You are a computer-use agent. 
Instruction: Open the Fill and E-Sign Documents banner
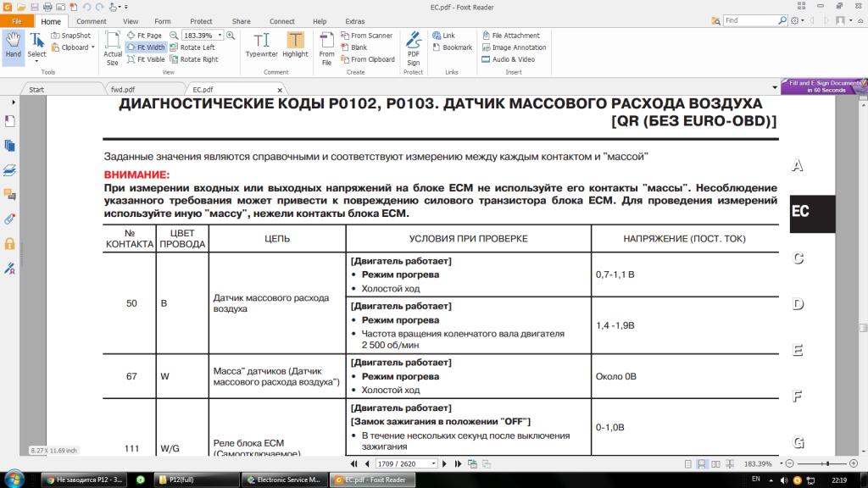pos(824,86)
